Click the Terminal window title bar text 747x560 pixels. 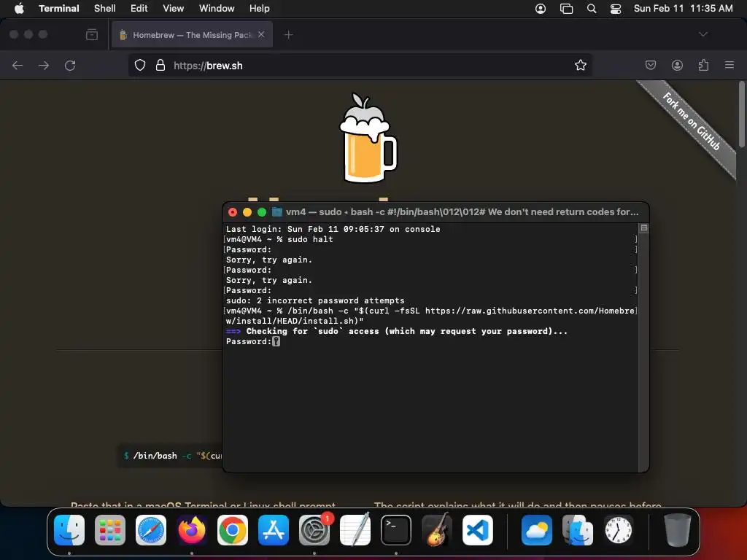pyautogui.click(x=462, y=212)
